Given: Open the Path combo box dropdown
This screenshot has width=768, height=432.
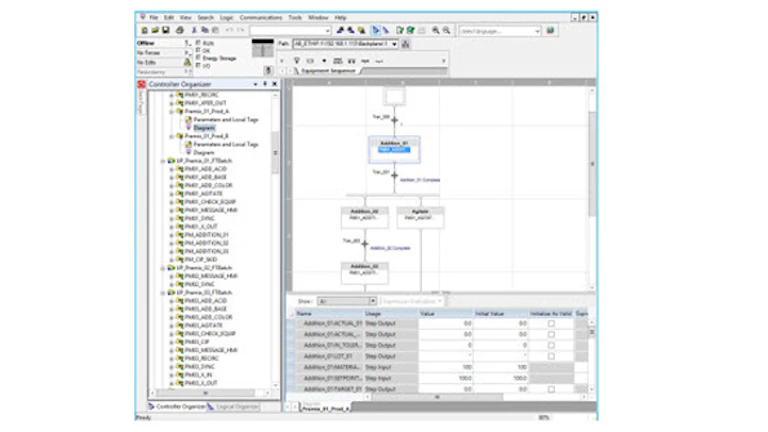Looking at the screenshot, I should (x=394, y=44).
